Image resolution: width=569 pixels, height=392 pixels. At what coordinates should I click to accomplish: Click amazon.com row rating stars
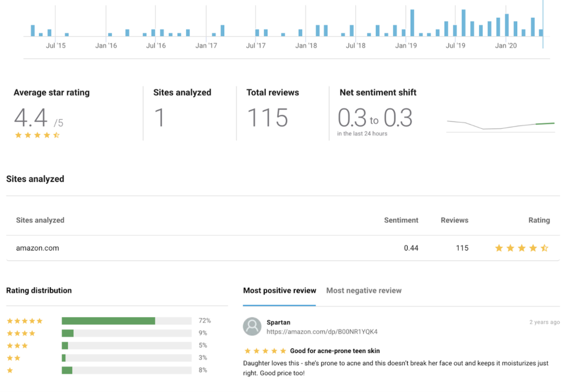coord(522,248)
